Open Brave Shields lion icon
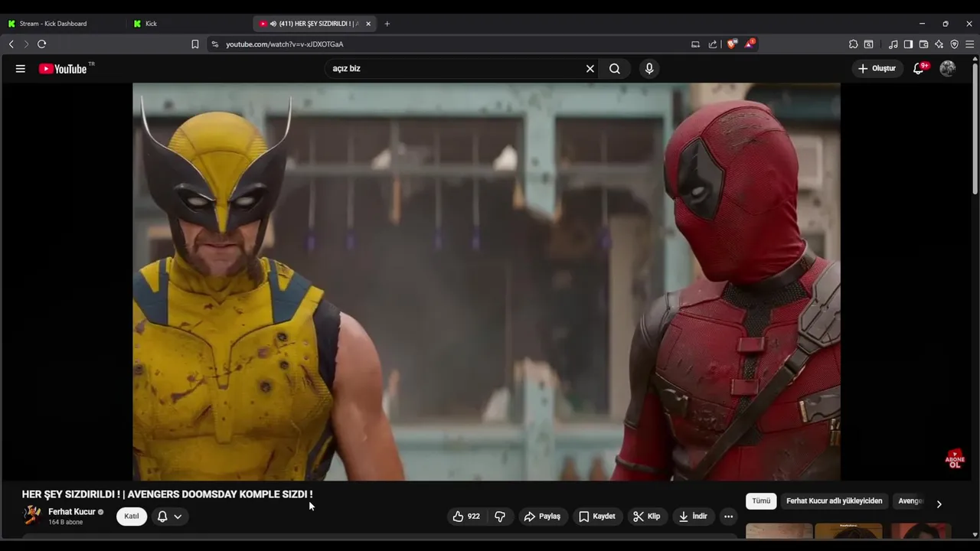Image resolution: width=980 pixels, height=551 pixels. pyautogui.click(x=731, y=44)
